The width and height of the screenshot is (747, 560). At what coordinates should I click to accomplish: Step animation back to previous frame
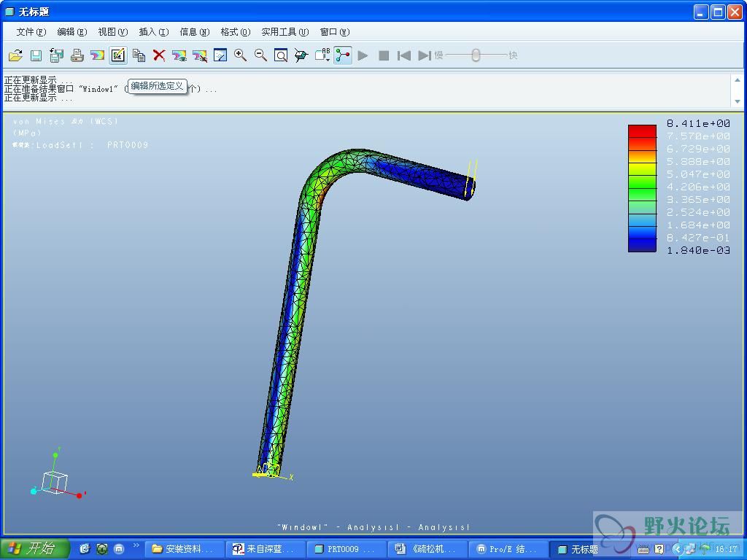[404, 55]
